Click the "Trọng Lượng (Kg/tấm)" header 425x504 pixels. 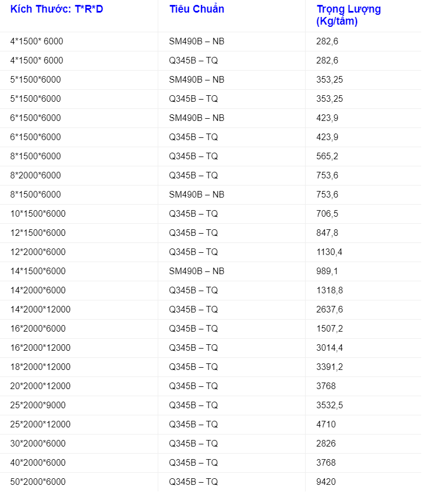tap(348, 15)
